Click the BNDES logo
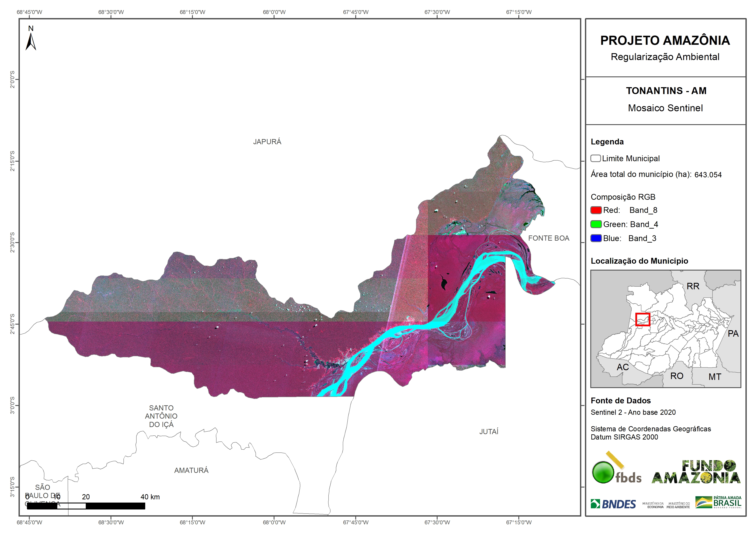The image size is (756, 534). (613, 504)
